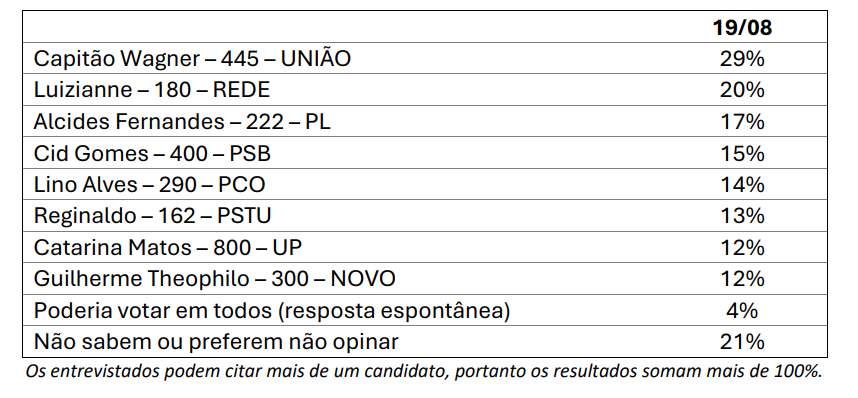Select the Capitão Wagner – 445 – UNIÃO row
Image resolution: width=858 pixels, height=398 pixels.
tap(425, 58)
